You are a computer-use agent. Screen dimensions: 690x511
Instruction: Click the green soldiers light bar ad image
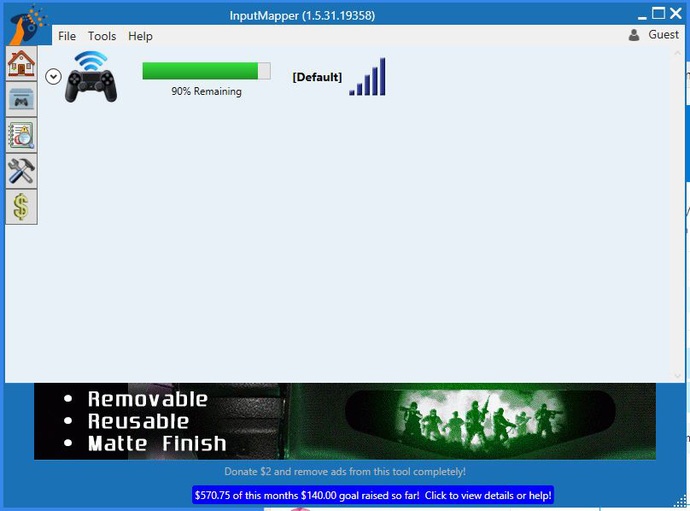(480, 421)
